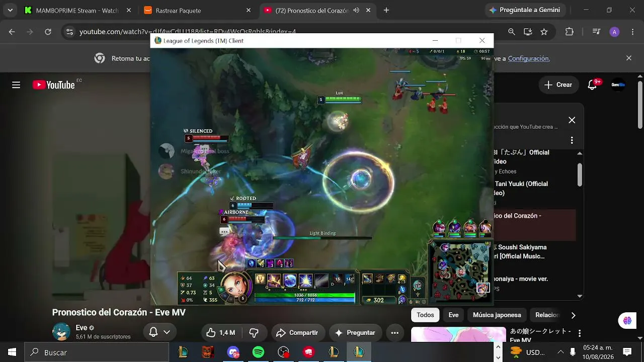Trigger the recall button B in the HUD
Screen dimensions: 644x362
(x=402, y=289)
